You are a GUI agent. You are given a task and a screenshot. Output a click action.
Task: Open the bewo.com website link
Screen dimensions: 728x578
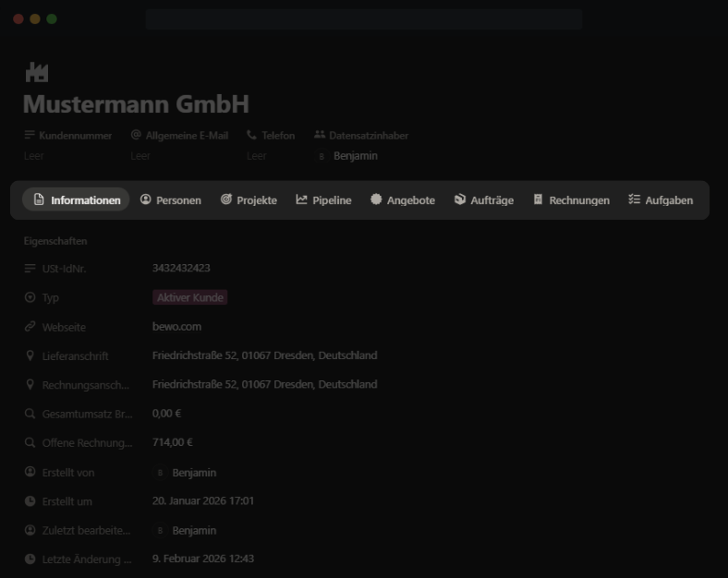point(176,327)
